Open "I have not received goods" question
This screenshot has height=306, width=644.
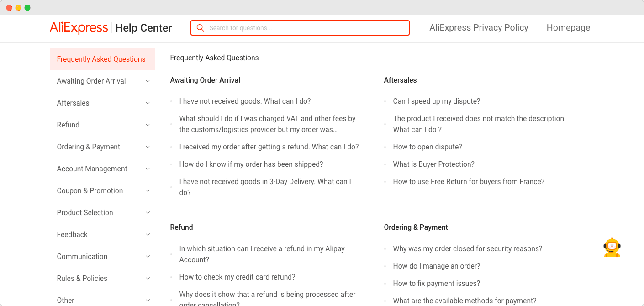point(245,101)
